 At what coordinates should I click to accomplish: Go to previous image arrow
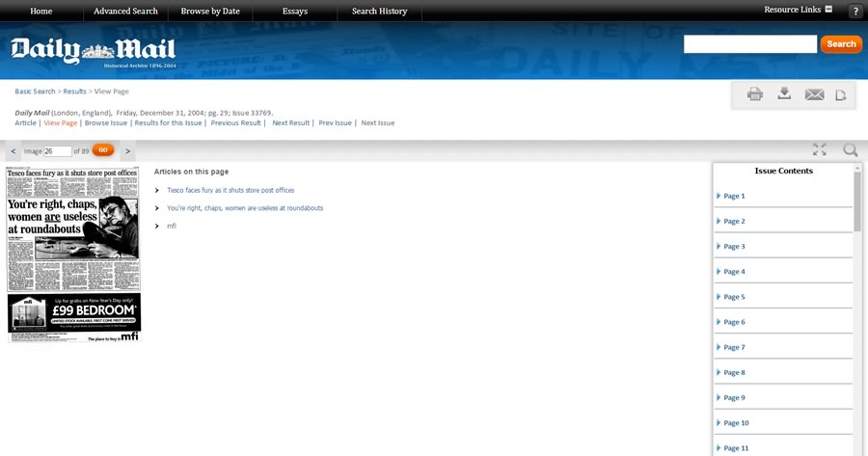click(x=14, y=151)
